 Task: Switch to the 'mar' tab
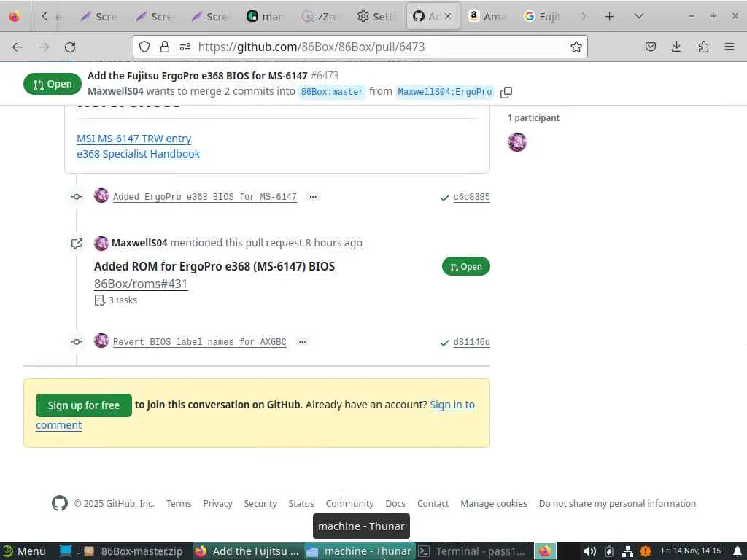coord(265,17)
